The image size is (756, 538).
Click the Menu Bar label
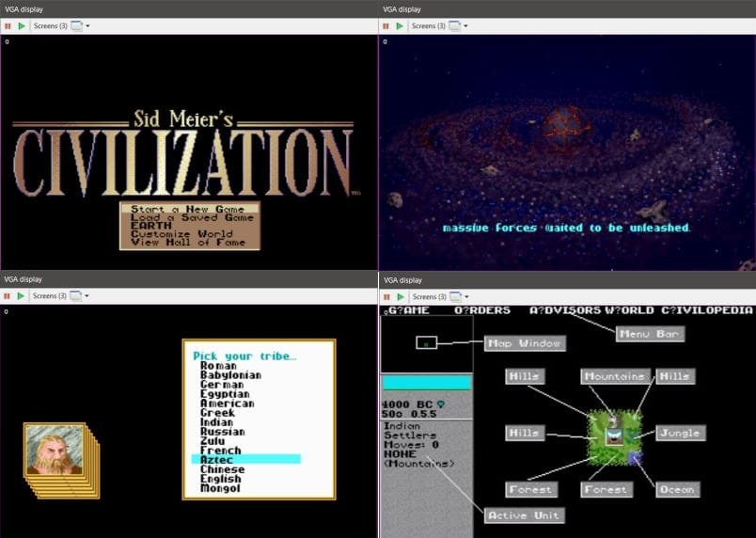click(x=650, y=334)
